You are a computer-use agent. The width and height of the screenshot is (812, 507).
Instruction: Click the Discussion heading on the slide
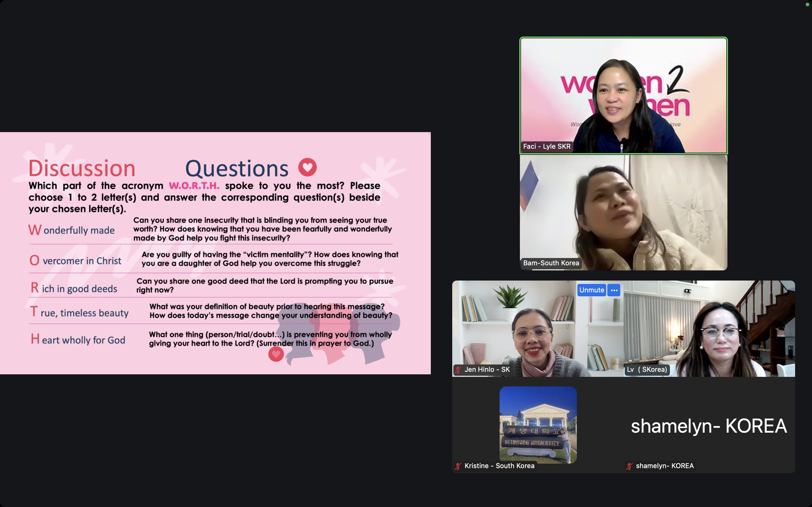[82, 168]
